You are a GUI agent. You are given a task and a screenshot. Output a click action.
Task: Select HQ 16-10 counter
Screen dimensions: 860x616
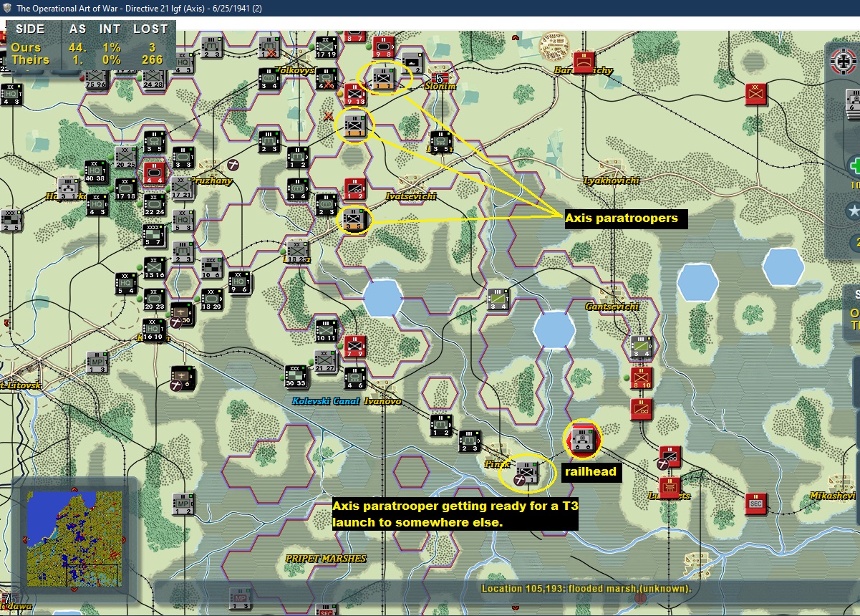pyautogui.click(x=154, y=329)
